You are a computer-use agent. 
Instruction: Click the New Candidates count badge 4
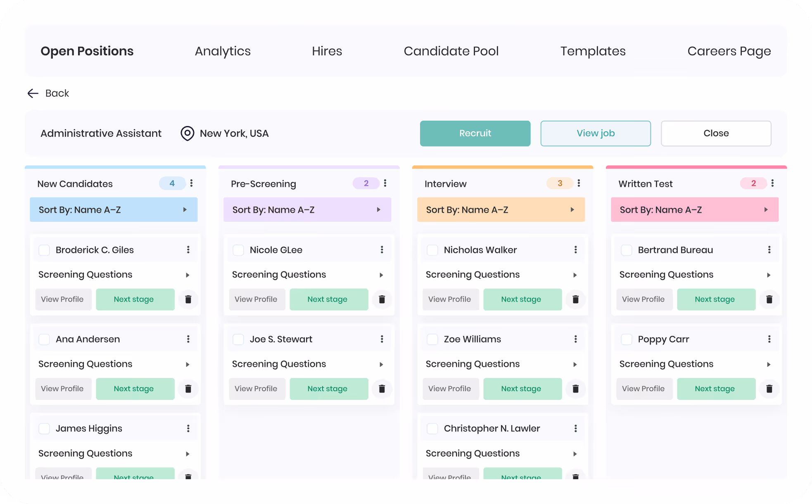(172, 183)
